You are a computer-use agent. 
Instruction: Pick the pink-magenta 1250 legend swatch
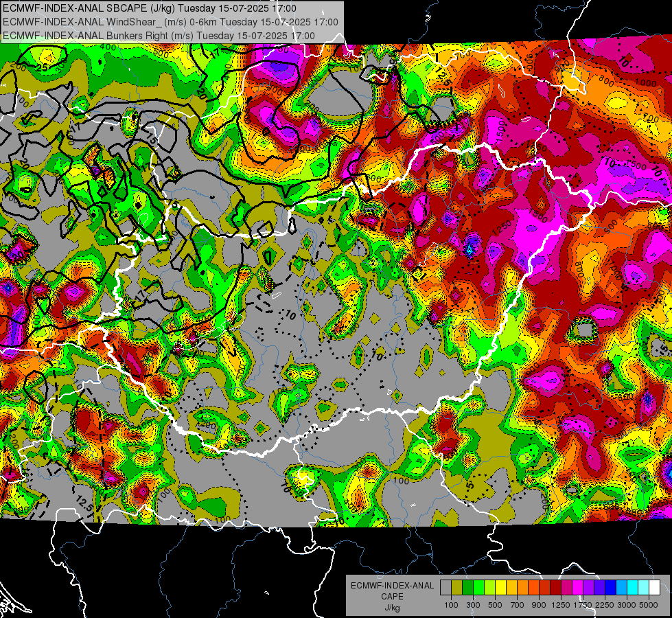point(566,588)
